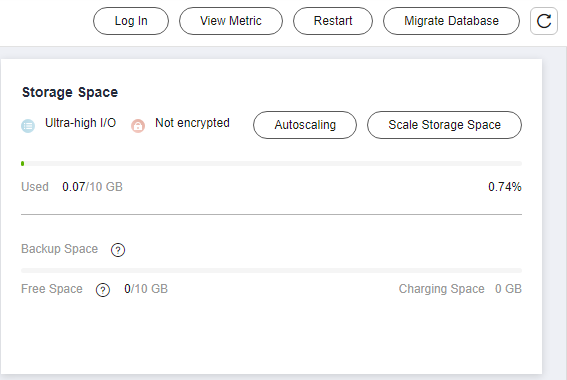The height and width of the screenshot is (380, 567).
Task: Open the Log In button
Action: [131, 21]
